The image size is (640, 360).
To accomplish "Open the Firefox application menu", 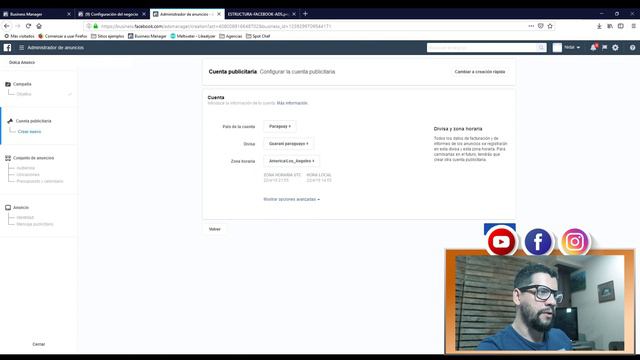I will [x=633, y=26].
